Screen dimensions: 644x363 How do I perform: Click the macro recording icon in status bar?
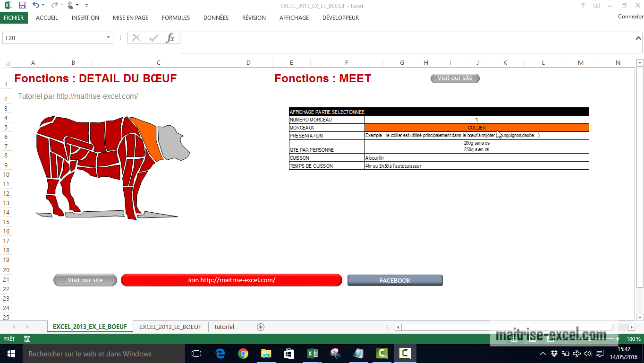tap(27, 339)
